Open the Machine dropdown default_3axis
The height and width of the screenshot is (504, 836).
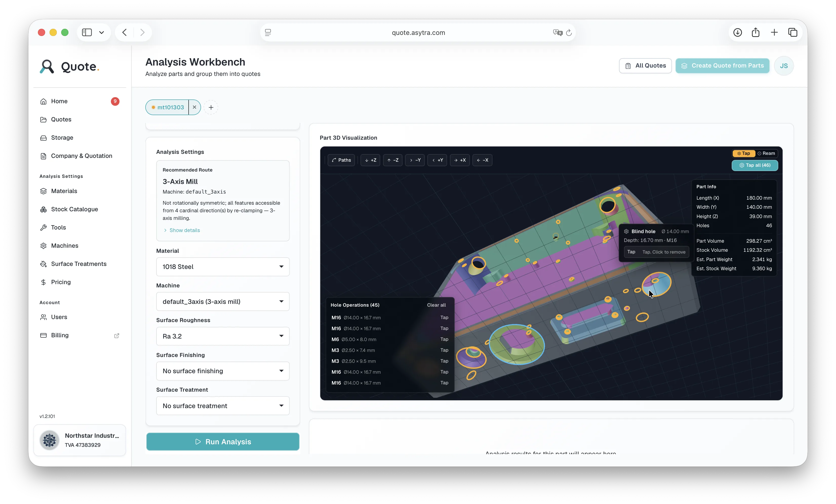[223, 302]
